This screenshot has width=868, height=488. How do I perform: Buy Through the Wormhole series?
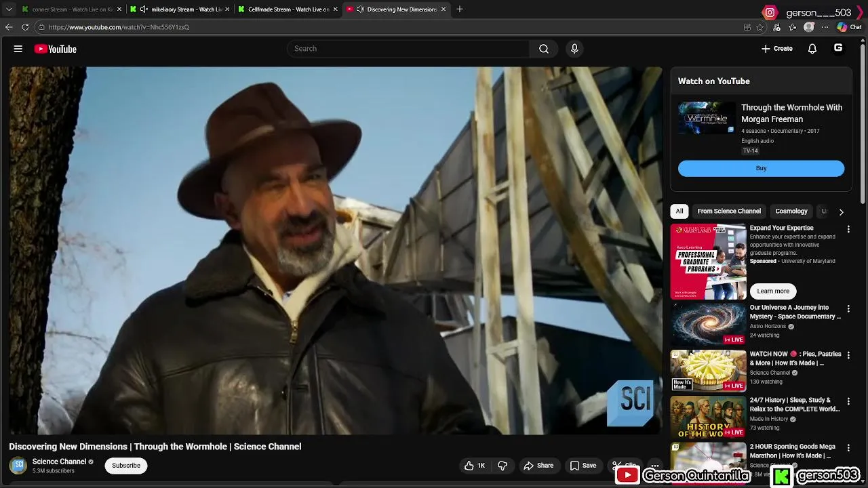[x=761, y=168]
